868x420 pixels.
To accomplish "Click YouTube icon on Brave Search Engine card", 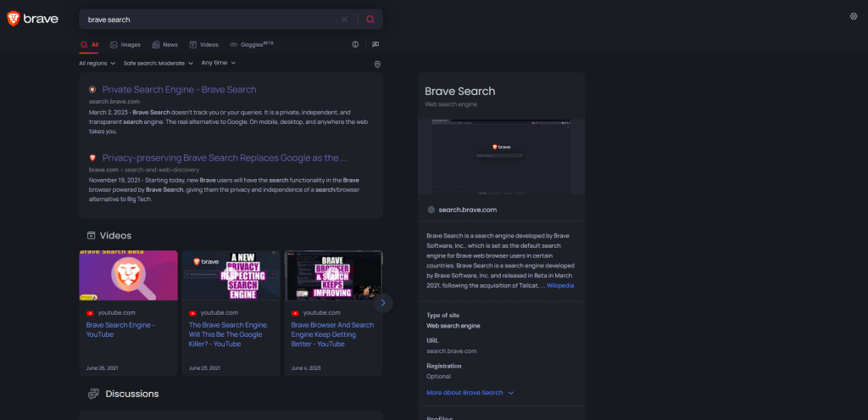I will (x=90, y=313).
